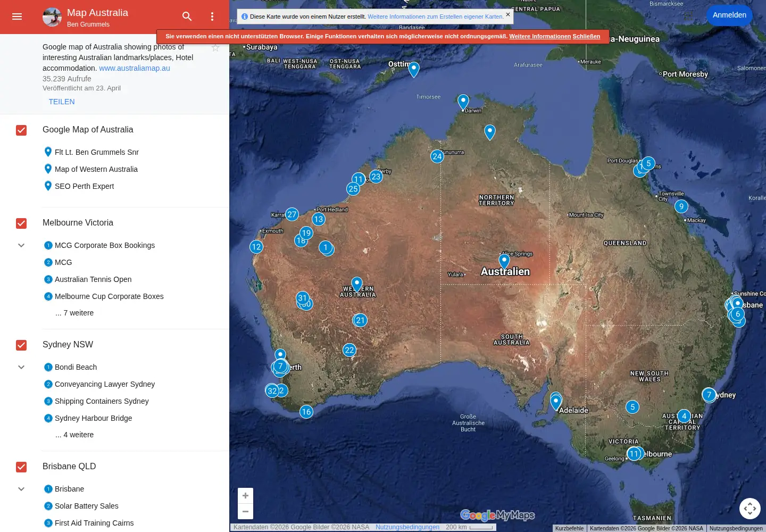Zoom out with the minus button
Image resolution: width=766 pixels, height=532 pixels.
click(x=245, y=511)
